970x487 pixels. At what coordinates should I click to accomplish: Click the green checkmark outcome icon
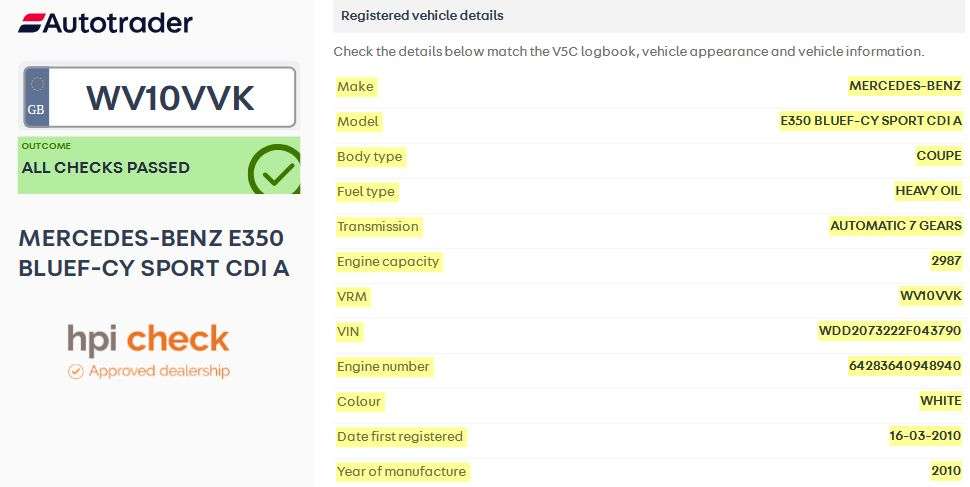pos(274,170)
